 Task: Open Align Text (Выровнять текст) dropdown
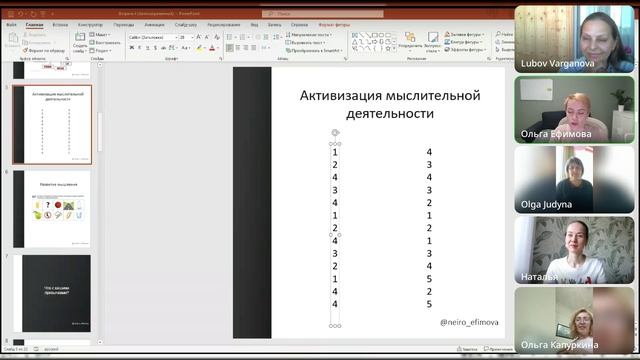pos(306,42)
